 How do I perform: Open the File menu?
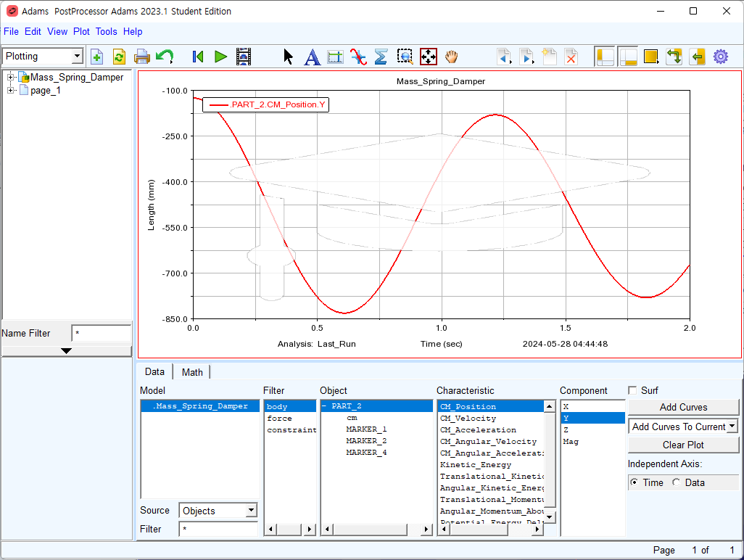(11, 31)
